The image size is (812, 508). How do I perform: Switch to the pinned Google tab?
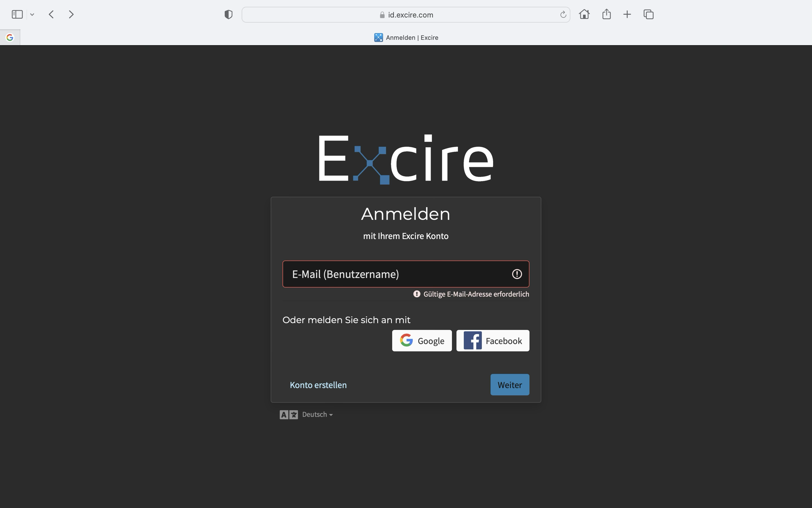[x=10, y=37]
